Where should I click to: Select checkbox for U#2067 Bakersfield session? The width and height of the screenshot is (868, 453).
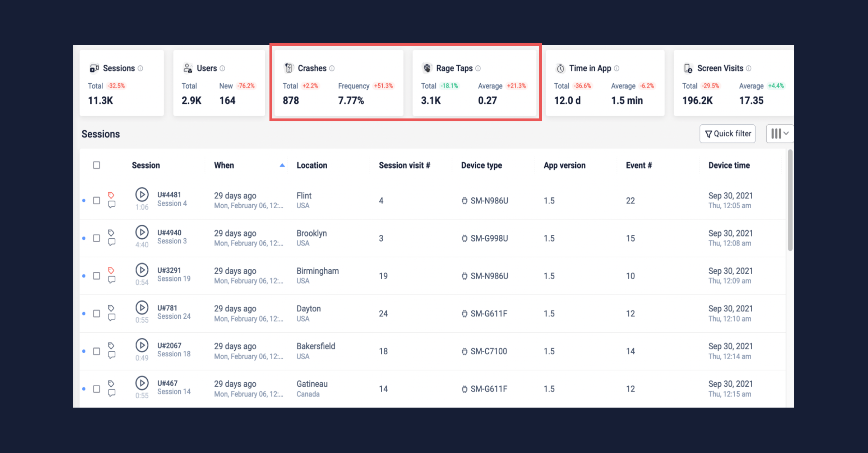[96, 351]
